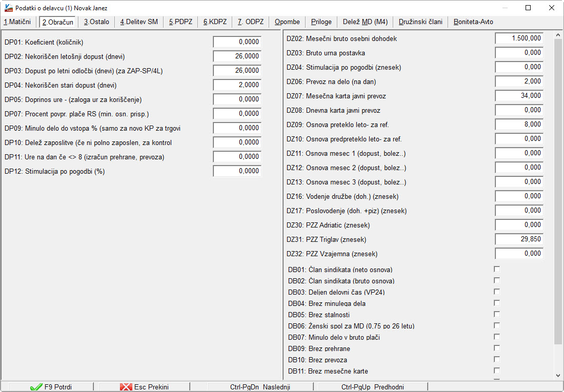The image size is (564, 392).
Task: Click the app icon in title bar
Action: (9, 8)
